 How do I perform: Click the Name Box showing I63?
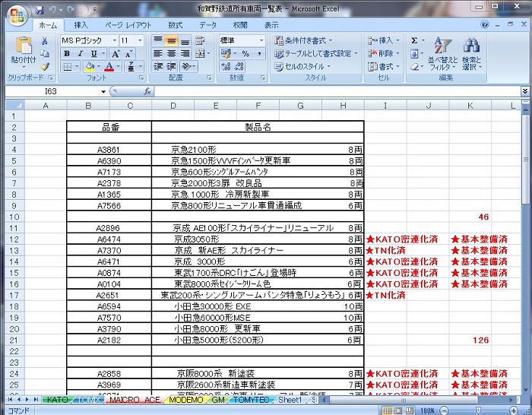click(55, 91)
